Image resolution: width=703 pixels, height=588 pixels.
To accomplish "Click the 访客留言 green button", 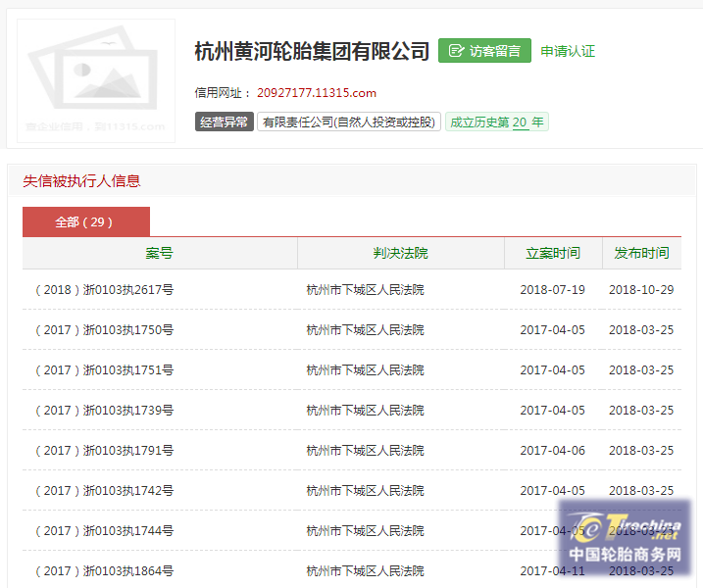I will tap(484, 51).
